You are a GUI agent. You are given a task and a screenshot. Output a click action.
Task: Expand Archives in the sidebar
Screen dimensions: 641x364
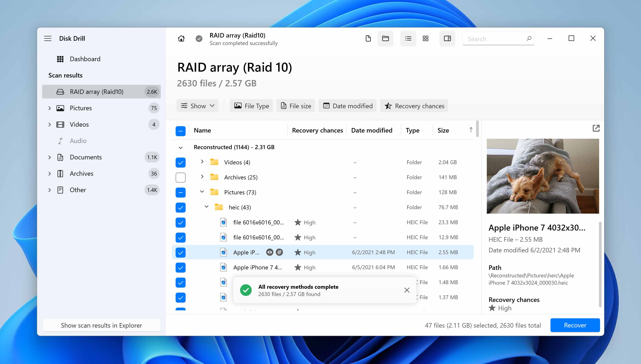(x=50, y=173)
